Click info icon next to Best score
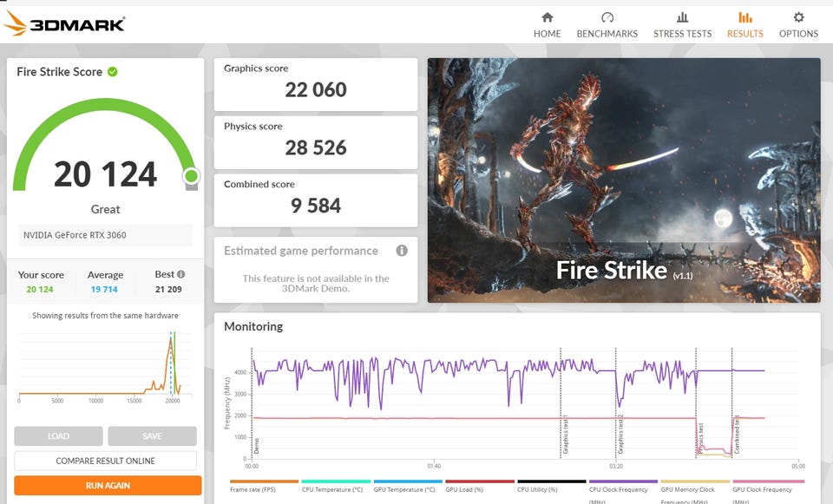Image resolution: width=833 pixels, height=504 pixels. click(x=180, y=274)
